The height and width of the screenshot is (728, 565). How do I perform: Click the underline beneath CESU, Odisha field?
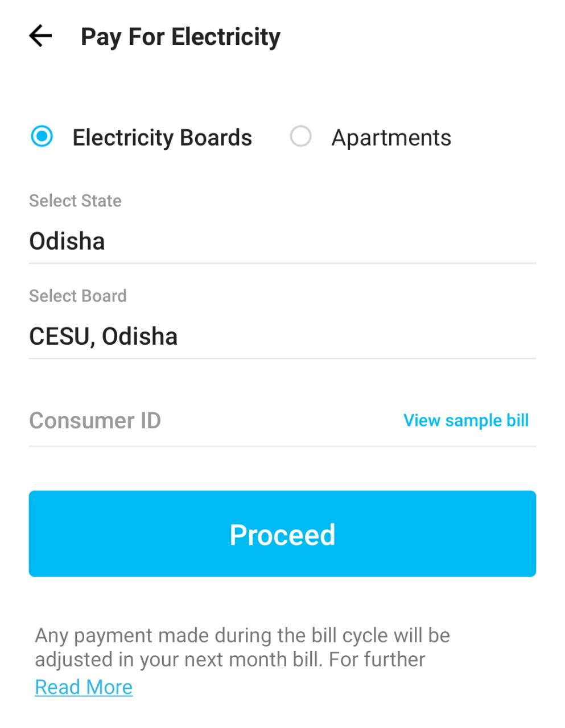pyautogui.click(x=282, y=358)
